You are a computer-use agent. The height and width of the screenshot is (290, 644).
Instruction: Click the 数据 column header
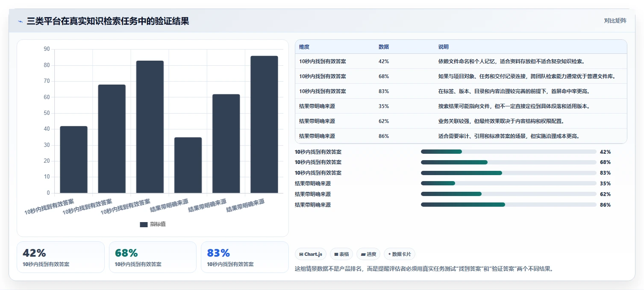pyautogui.click(x=384, y=47)
